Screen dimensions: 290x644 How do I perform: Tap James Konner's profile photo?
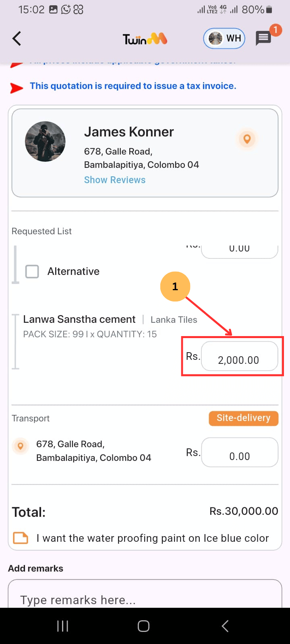(45, 141)
